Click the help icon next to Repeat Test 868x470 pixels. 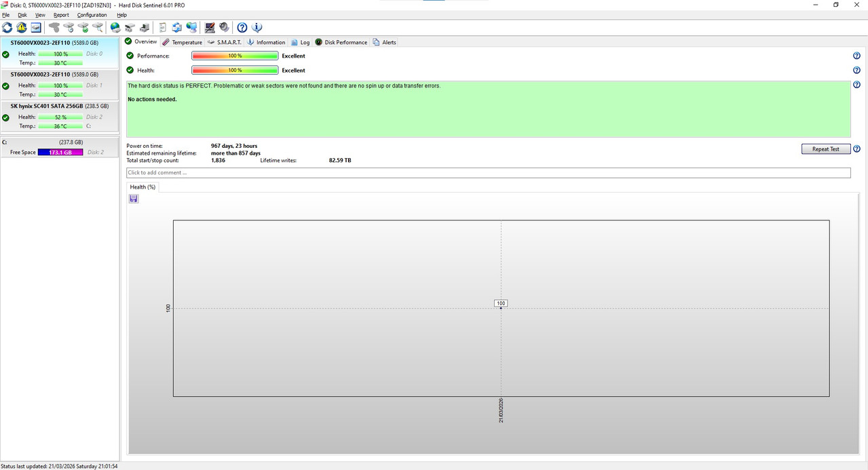click(856, 149)
